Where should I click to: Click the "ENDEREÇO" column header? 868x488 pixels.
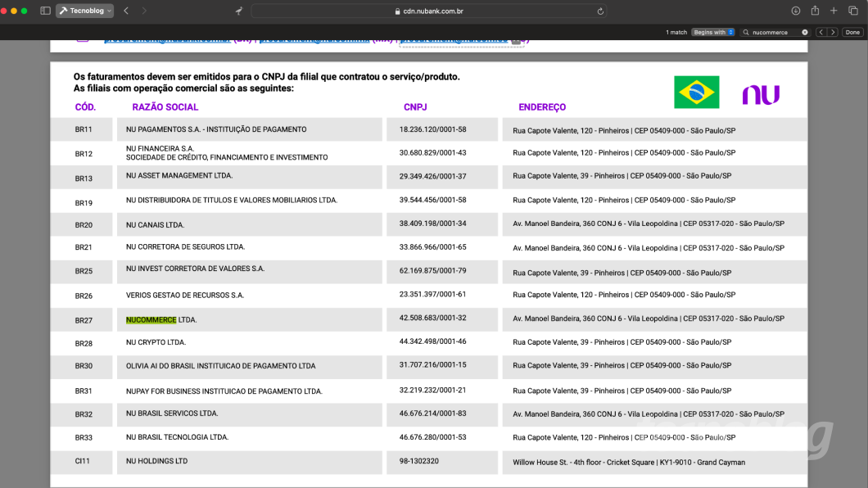point(542,106)
